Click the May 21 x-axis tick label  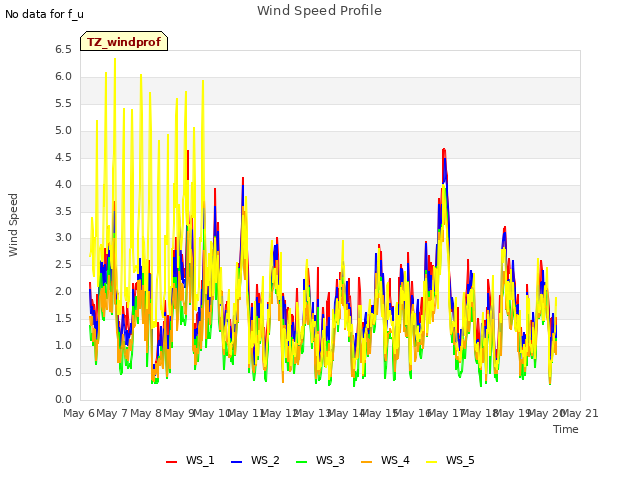click(x=580, y=413)
